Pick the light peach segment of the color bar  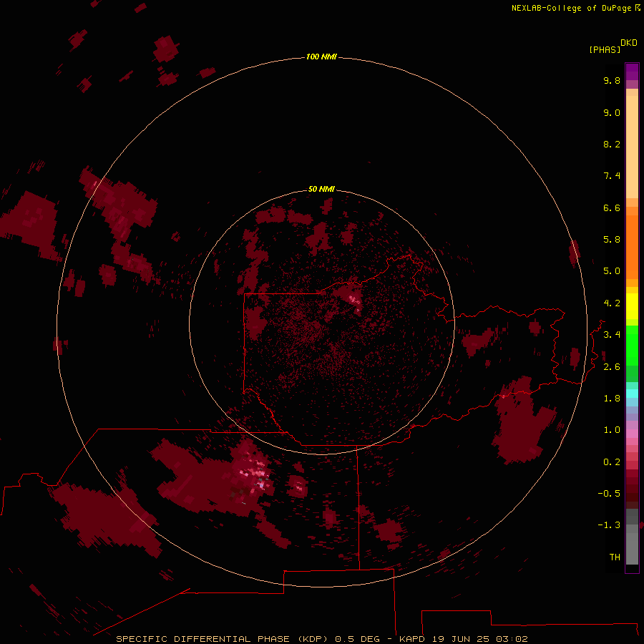[x=632, y=147]
